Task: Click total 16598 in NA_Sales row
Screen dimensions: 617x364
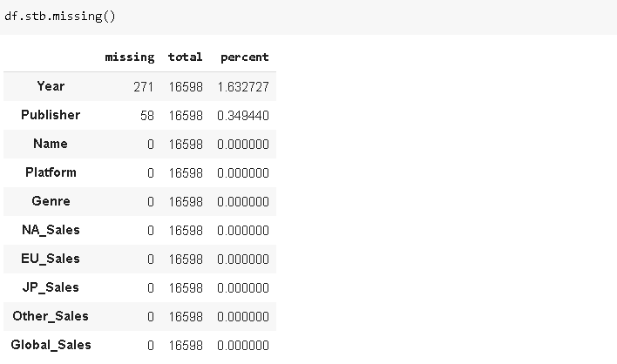Action: 186,231
